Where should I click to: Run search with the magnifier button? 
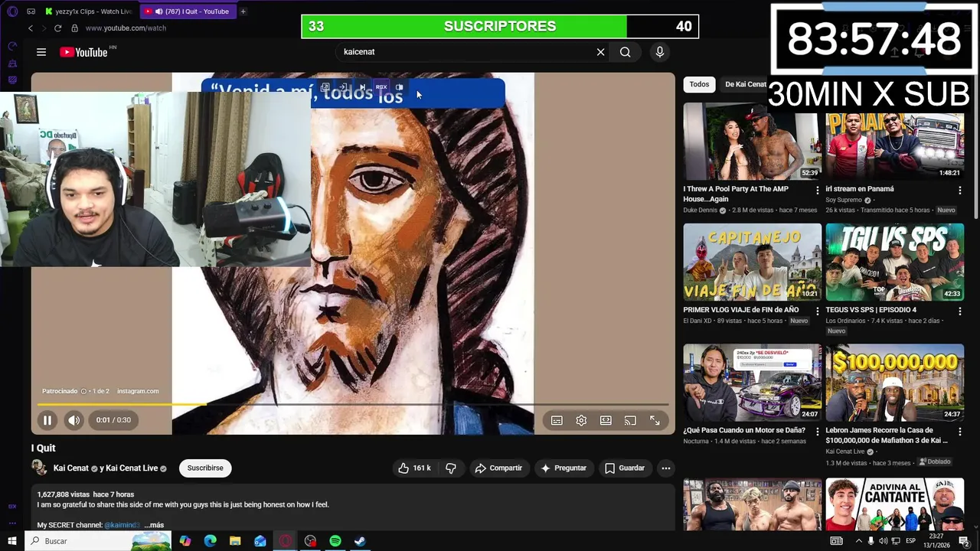point(626,52)
